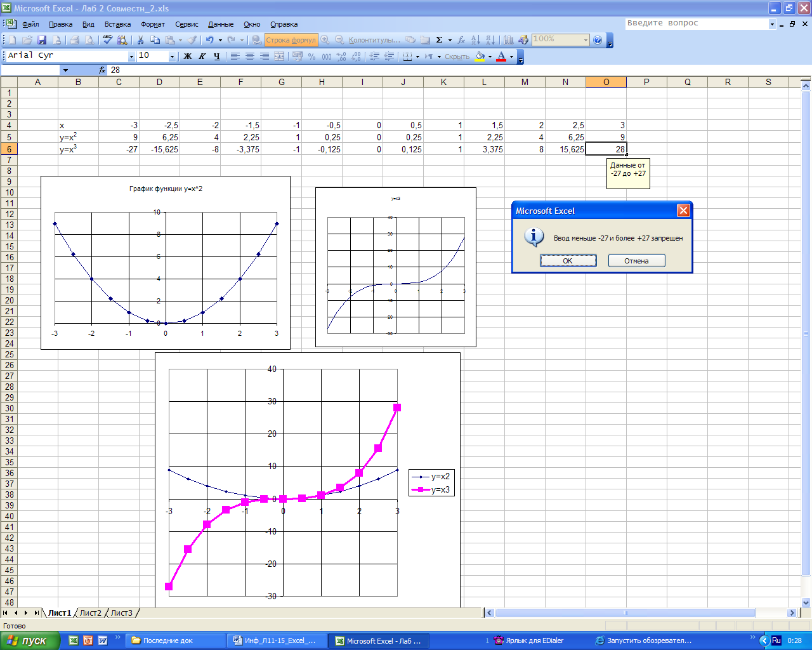Switch to the Лист3 sheet tab
The width and height of the screenshot is (812, 650).
[121, 613]
